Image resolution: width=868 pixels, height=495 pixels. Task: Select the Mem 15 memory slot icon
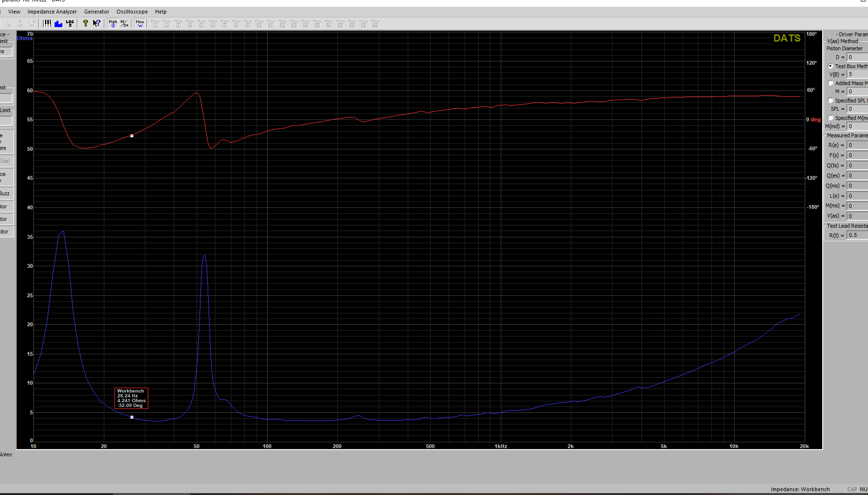pos(317,23)
